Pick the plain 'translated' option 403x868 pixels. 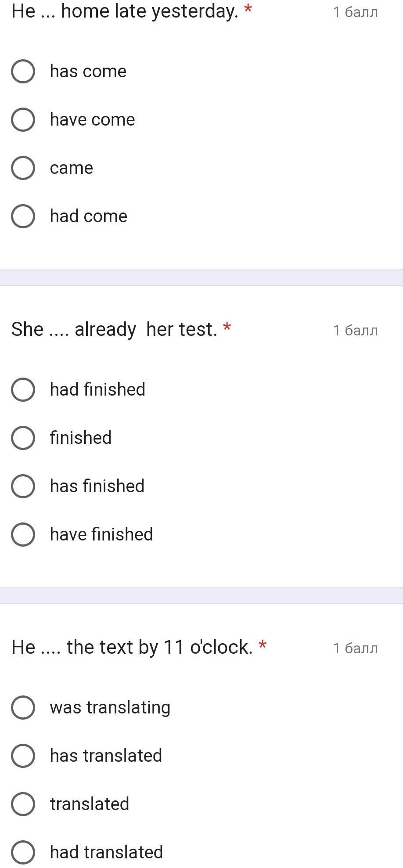click(x=23, y=804)
